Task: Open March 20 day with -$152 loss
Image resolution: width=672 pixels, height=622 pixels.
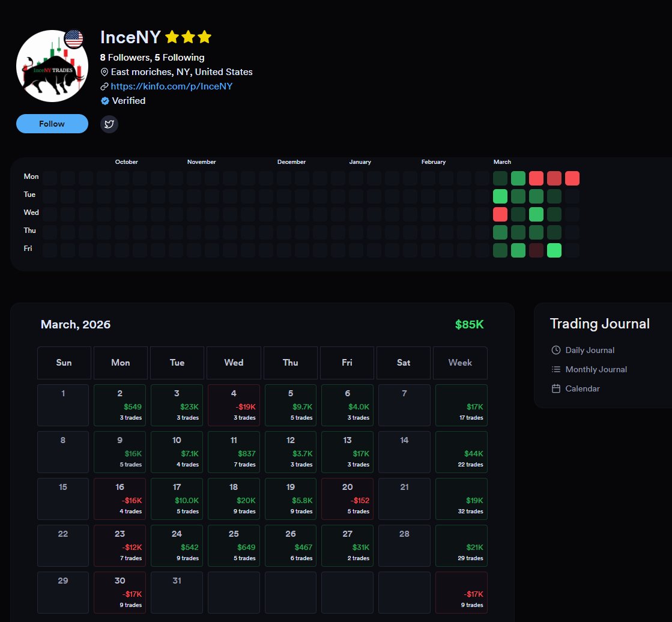Action: pos(347,499)
